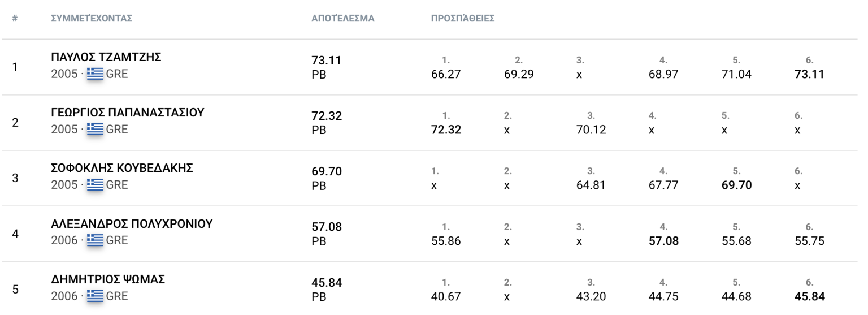Open athlete ΓΕΩΡΓΙΟΣ ΠΑΠΑΝΑΣΤΑΣΙΟΥ profile
The width and height of the screenshot is (868, 315).
128,113
